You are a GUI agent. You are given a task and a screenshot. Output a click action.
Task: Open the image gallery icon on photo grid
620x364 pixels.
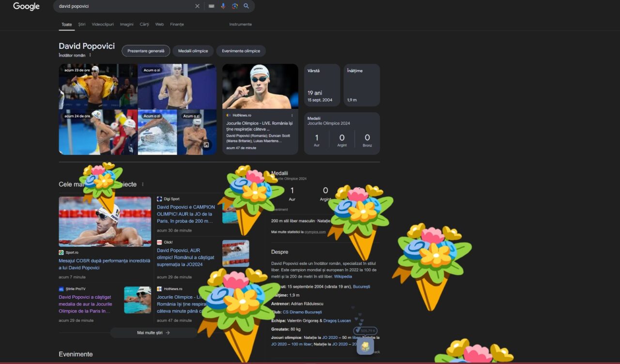tap(206, 145)
